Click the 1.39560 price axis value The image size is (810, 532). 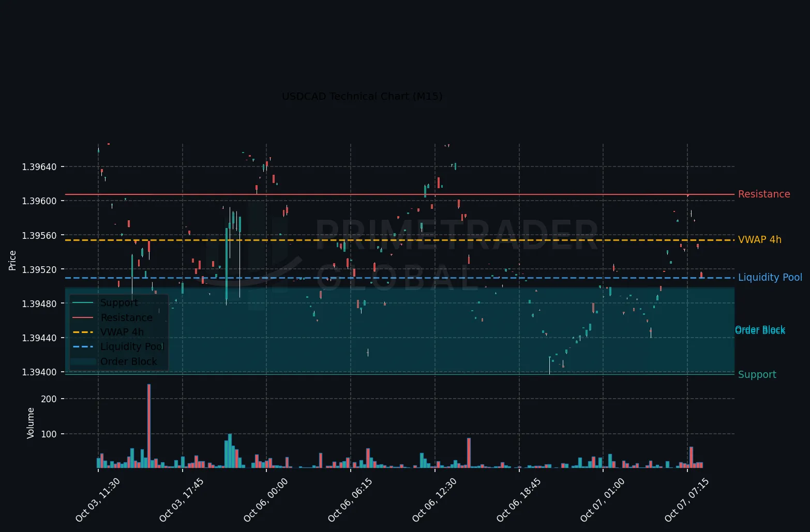coord(39,235)
